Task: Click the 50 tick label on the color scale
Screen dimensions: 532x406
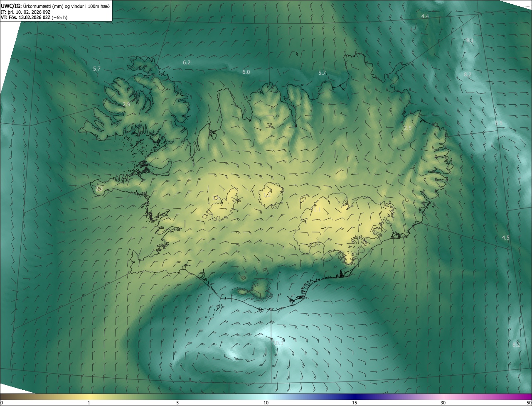Action: [x=529, y=403]
